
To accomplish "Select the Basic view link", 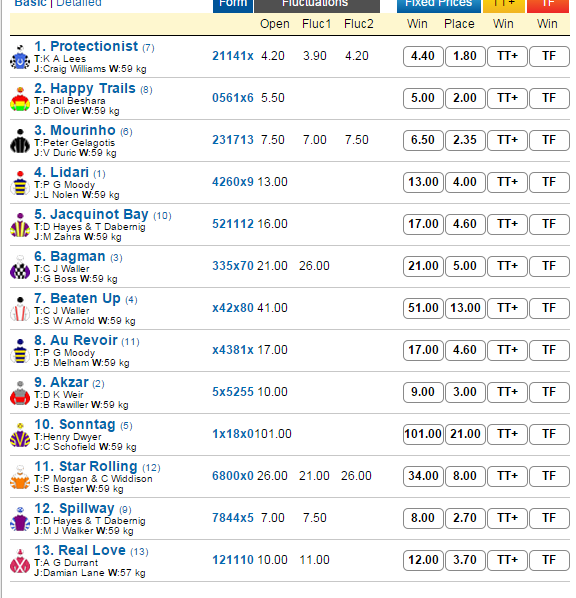I will (x=31, y=3).
